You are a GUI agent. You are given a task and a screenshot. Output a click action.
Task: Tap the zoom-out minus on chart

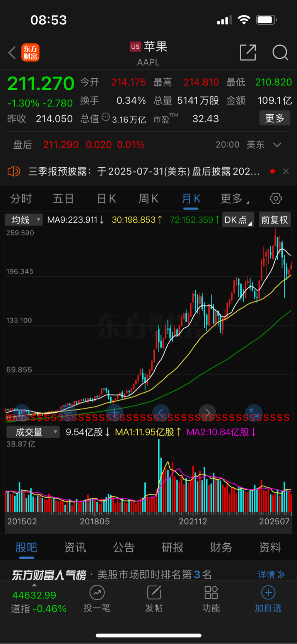click(x=68, y=413)
